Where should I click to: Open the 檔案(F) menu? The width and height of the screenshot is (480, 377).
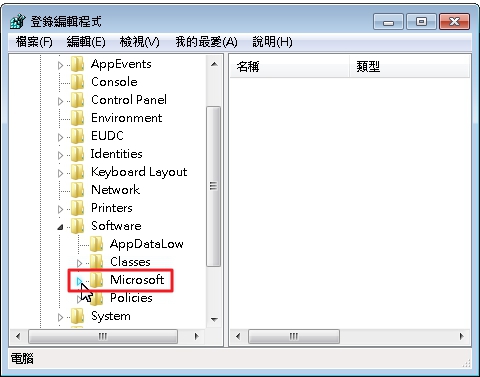tap(34, 42)
